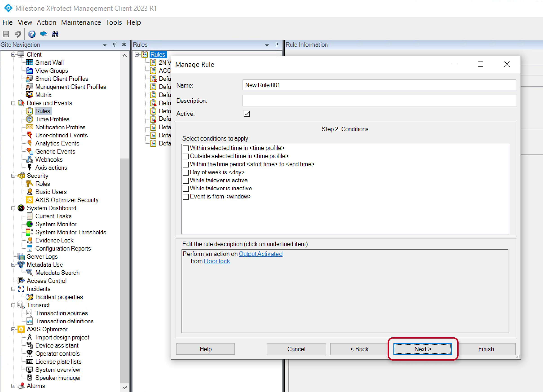543x392 pixels.
Task: Click the Evidence Lock icon
Action: [30, 240]
